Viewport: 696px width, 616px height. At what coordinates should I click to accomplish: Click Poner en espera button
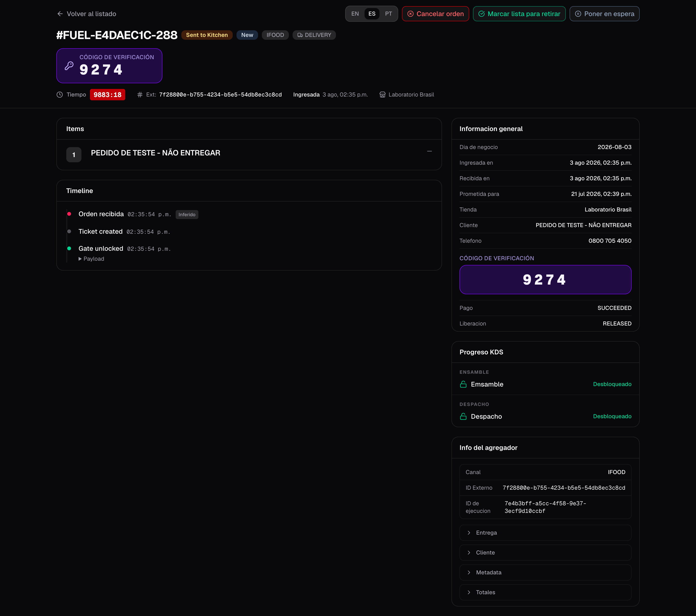click(604, 14)
